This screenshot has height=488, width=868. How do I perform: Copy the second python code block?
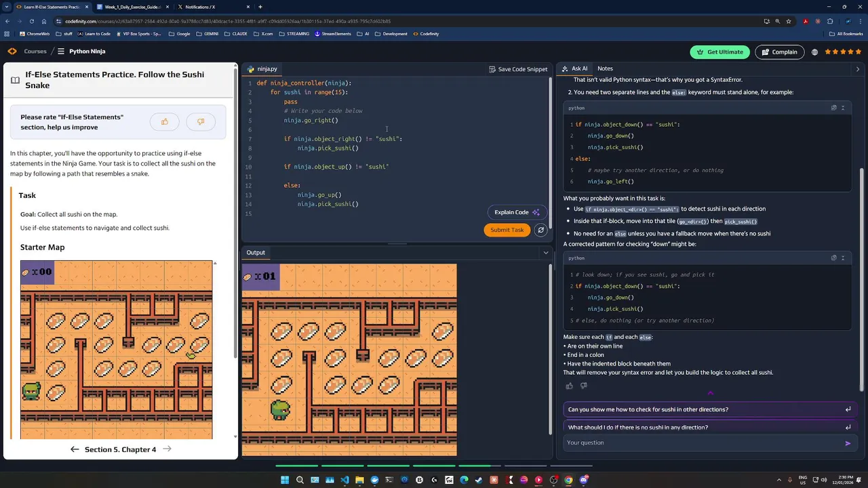[x=833, y=258]
